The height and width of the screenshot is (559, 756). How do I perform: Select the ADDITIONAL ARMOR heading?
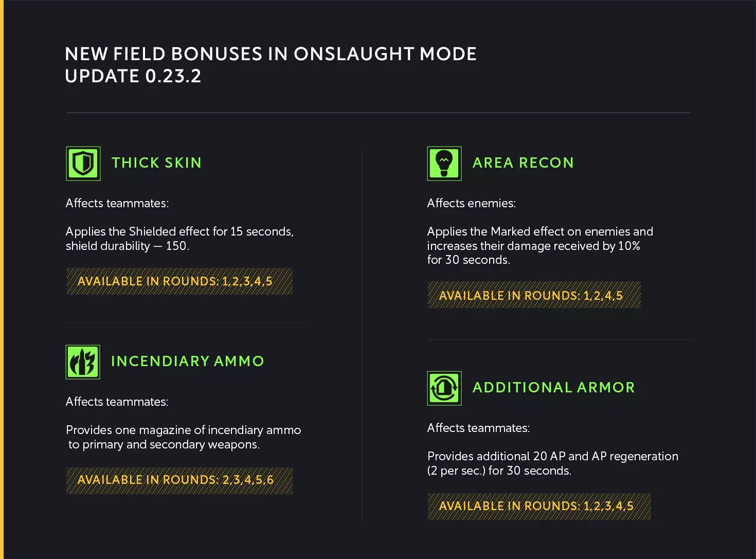click(554, 388)
